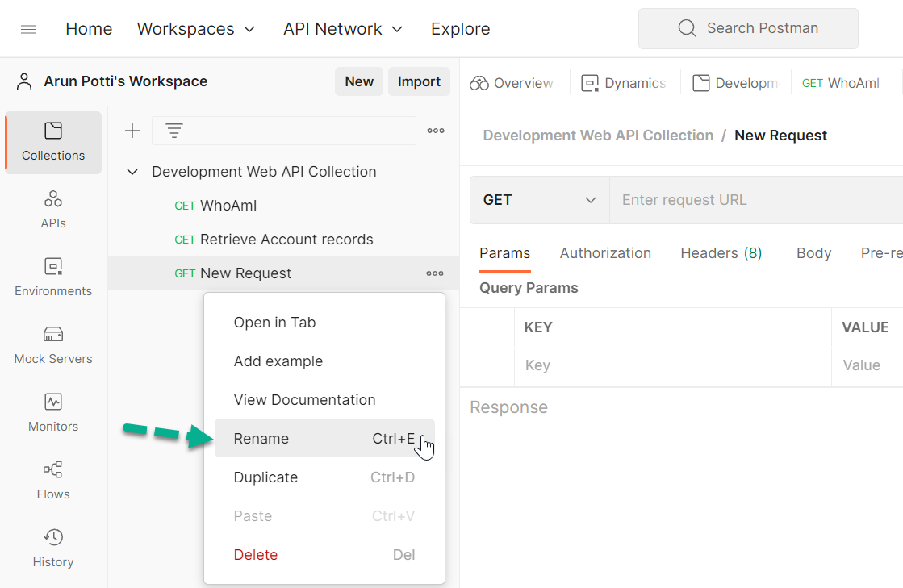This screenshot has width=903, height=588.
Task: Open the History panel
Action: [52, 548]
